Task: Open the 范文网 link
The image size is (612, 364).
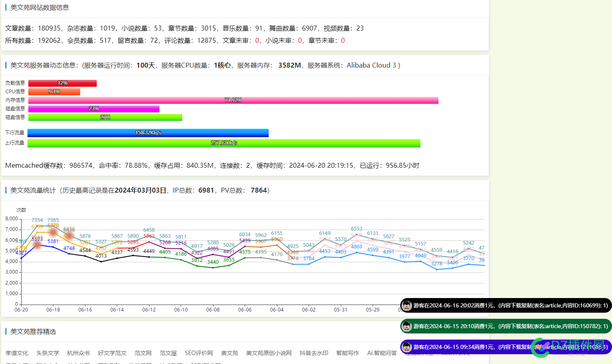Action: pyautogui.click(x=143, y=353)
